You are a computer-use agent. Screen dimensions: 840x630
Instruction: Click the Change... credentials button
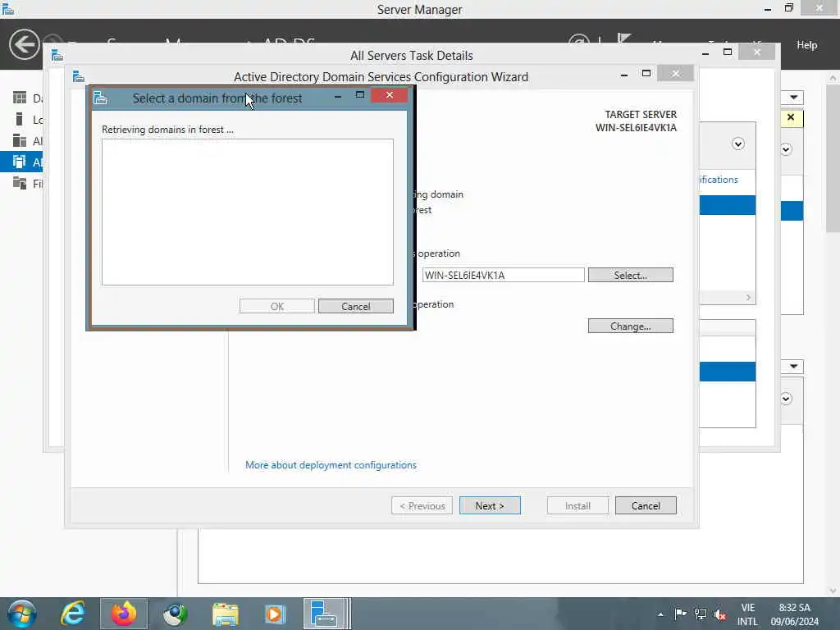pyautogui.click(x=631, y=326)
